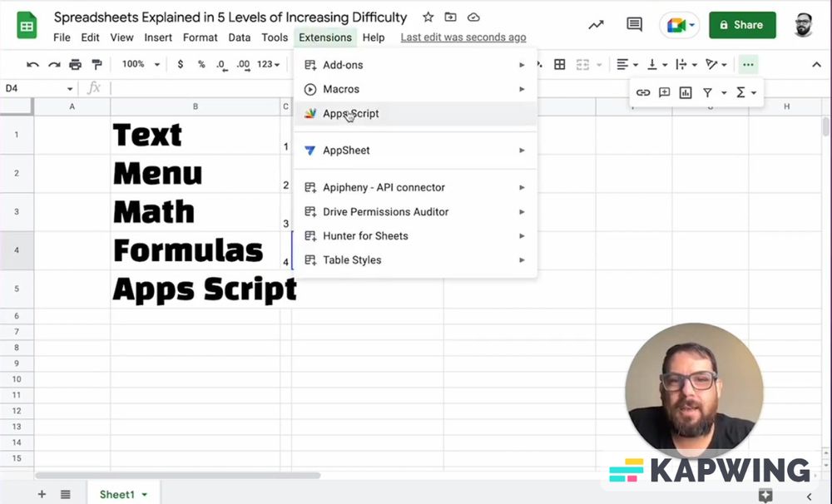Image resolution: width=832 pixels, height=504 pixels.
Task: Undo the last action
Action: coord(33,64)
